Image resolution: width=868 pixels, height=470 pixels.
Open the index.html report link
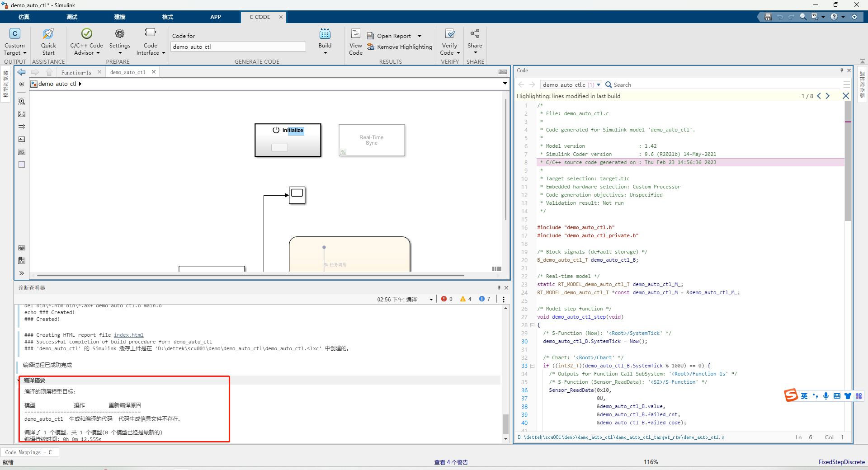[x=128, y=335]
